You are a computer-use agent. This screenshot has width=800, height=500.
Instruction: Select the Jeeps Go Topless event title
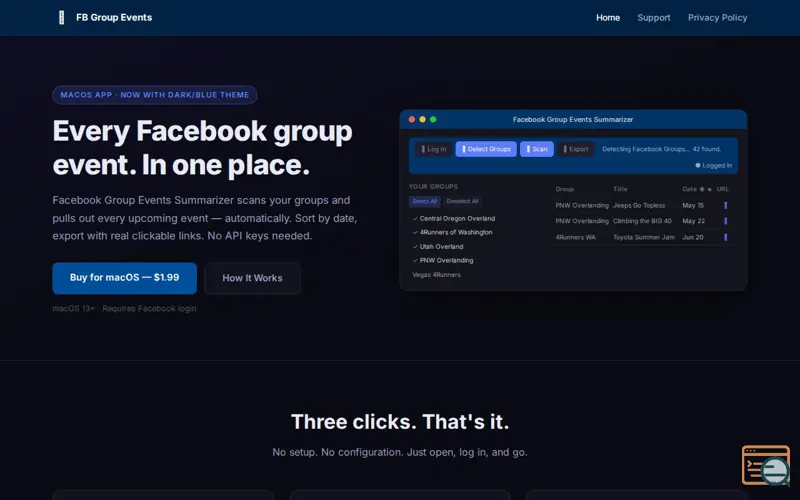(639, 205)
